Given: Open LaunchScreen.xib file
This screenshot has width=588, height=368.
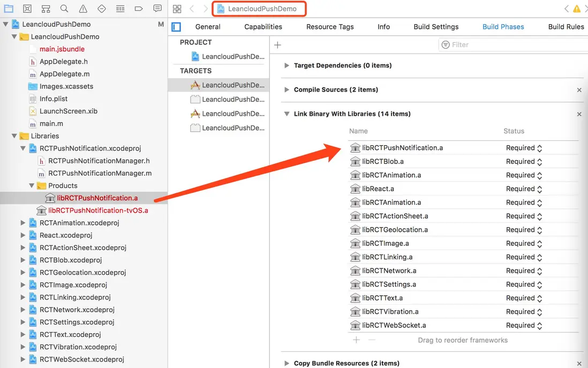Looking at the screenshot, I should coord(68,111).
